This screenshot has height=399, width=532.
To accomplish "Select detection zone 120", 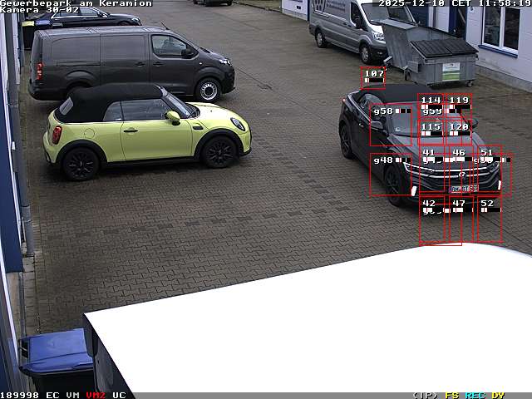I will click(459, 131).
